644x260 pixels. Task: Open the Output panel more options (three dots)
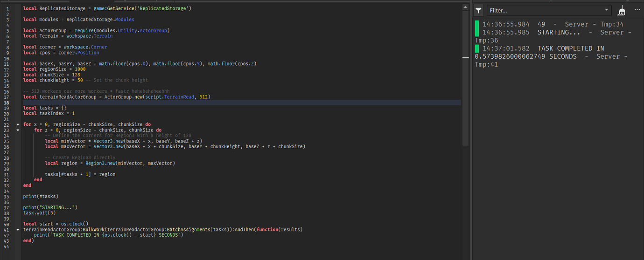pyautogui.click(x=637, y=10)
